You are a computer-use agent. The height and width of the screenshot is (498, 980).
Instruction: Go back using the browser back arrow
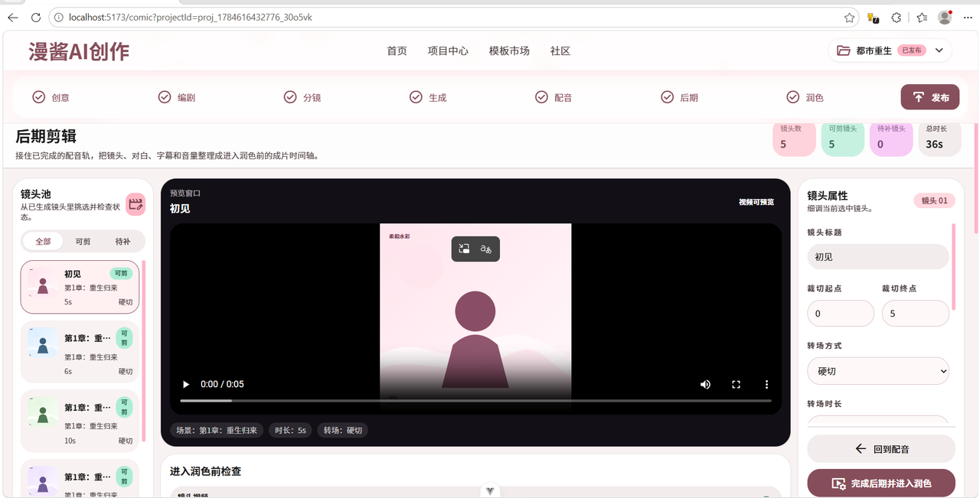click(x=13, y=17)
